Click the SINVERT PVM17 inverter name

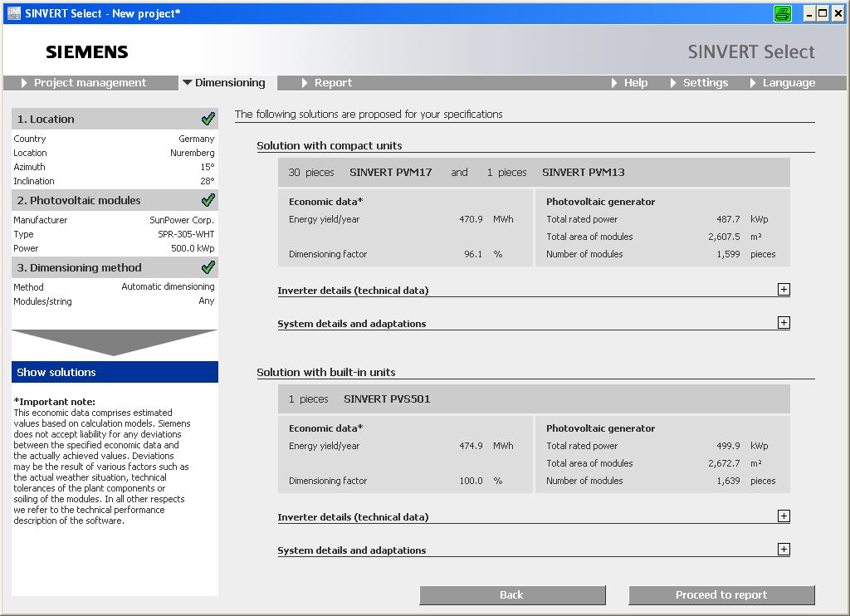(391, 173)
